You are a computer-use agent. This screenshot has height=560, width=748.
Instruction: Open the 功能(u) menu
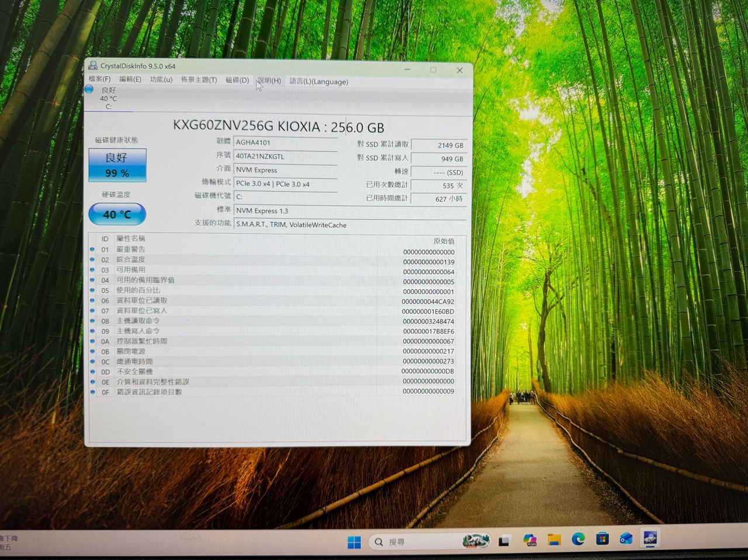click(x=161, y=79)
